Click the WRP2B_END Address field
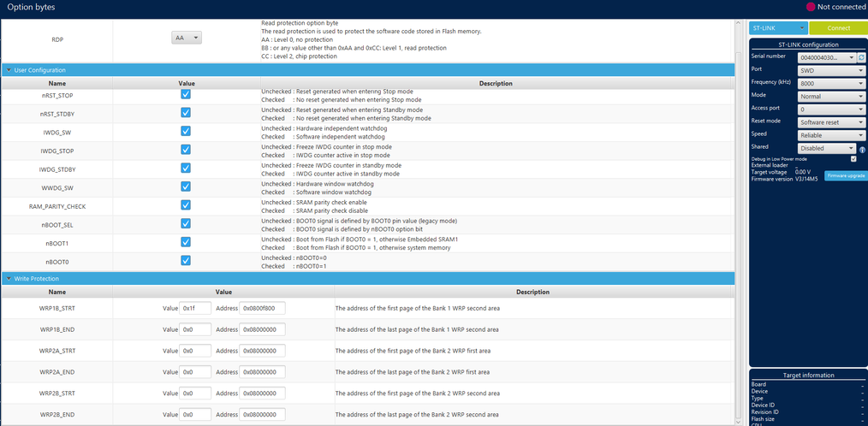This screenshot has height=426, width=868. [262, 414]
